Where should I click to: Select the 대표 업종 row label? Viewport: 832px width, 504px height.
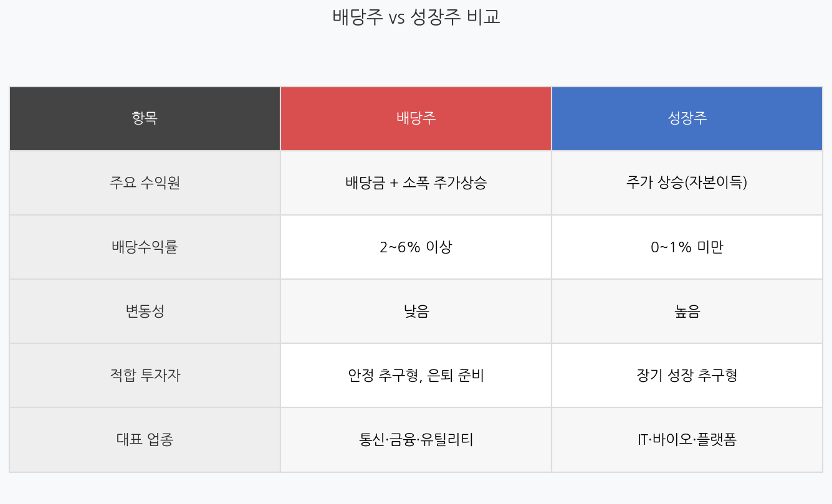(145, 439)
